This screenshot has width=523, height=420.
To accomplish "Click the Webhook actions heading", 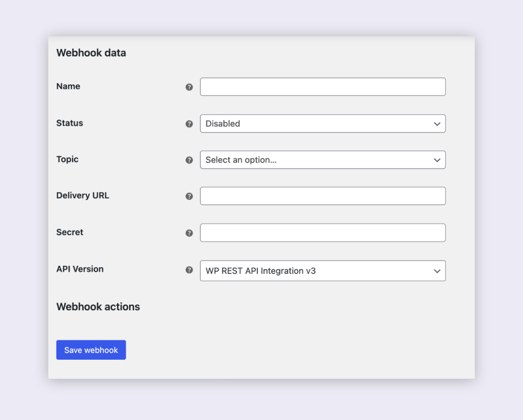I will click(98, 307).
